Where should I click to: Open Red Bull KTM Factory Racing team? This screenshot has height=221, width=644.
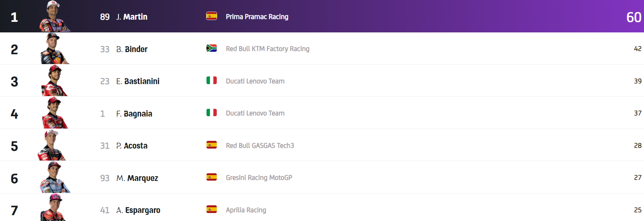click(267, 49)
